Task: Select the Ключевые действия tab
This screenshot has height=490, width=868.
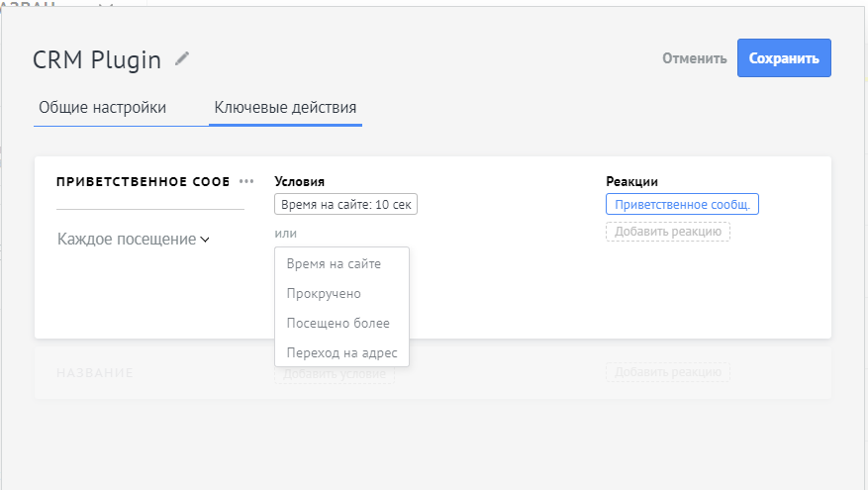Action: [x=285, y=108]
